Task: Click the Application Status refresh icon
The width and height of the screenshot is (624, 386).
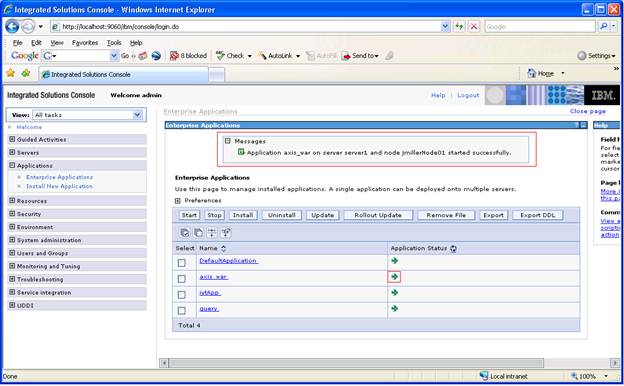Action: coord(453,248)
